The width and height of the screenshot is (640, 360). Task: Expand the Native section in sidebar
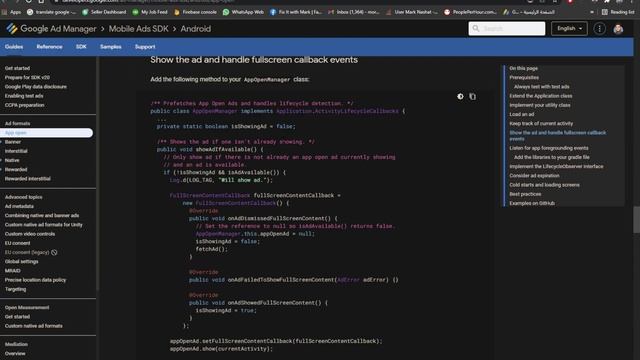(2, 160)
